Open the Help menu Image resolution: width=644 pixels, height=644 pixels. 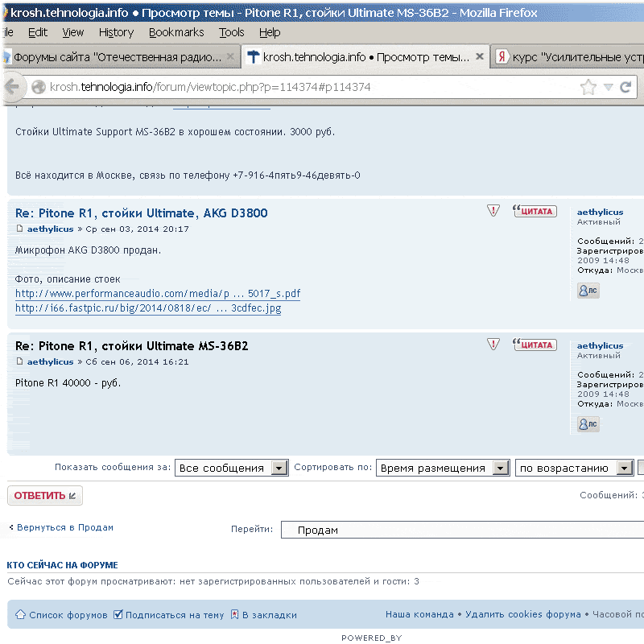coord(270,32)
